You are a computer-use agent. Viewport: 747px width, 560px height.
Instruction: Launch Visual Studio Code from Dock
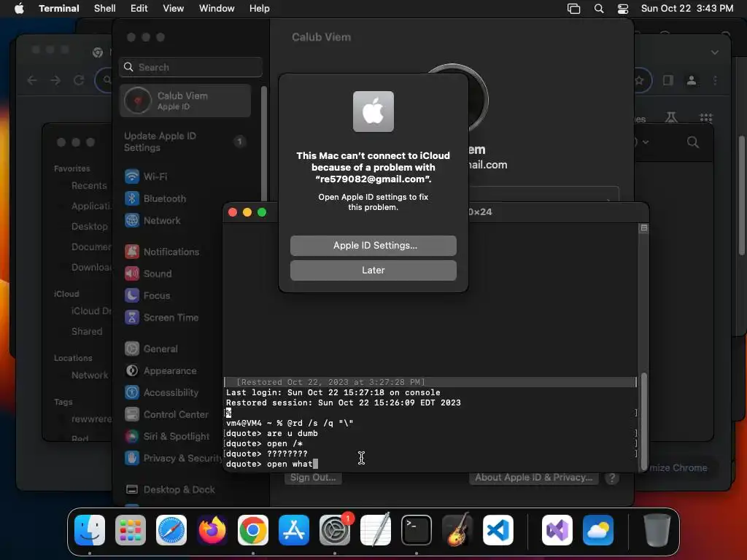point(498,530)
